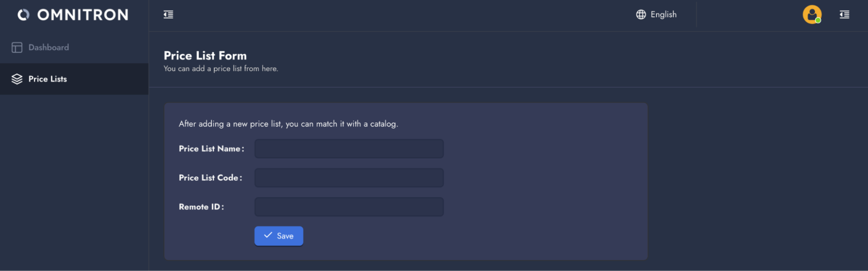Collapse the left sidebar menu icon

click(x=168, y=15)
